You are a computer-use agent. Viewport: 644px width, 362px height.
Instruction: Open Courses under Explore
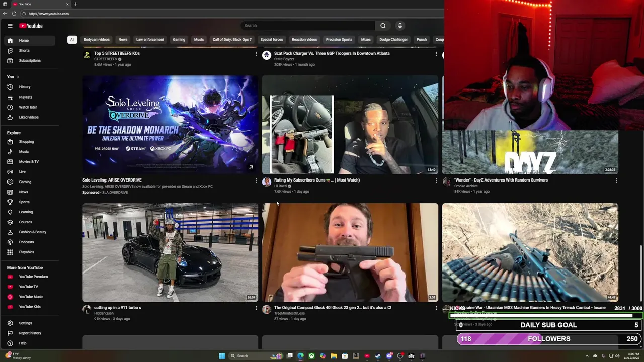pos(30,222)
